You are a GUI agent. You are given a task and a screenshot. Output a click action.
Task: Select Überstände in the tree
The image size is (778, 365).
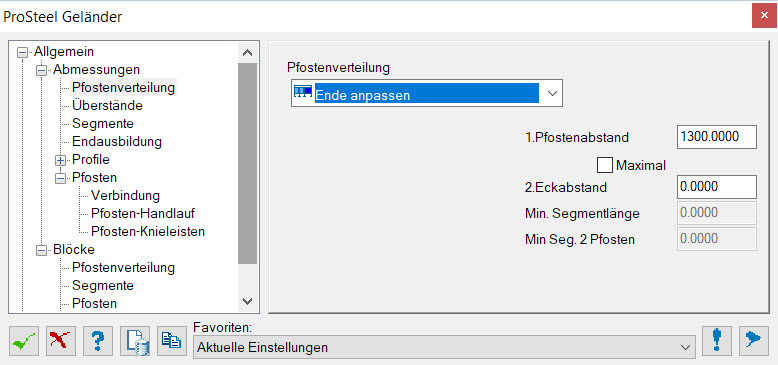[x=107, y=106]
